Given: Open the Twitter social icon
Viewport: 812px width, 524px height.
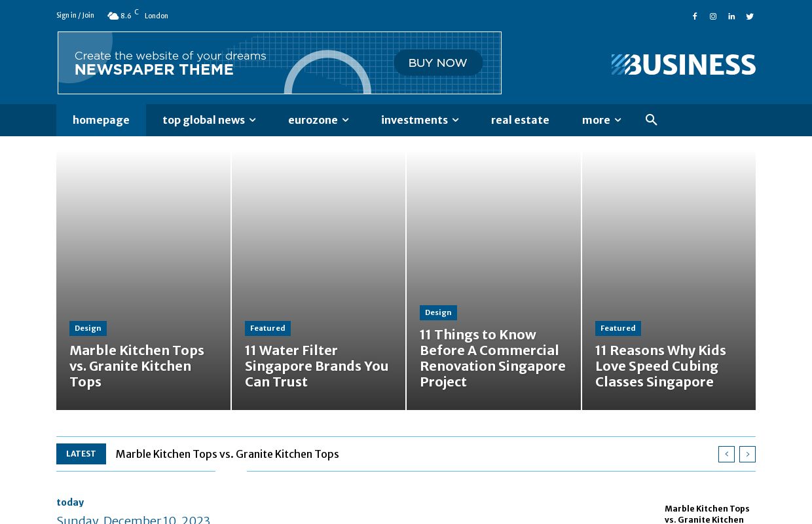Looking at the screenshot, I should 750,16.
